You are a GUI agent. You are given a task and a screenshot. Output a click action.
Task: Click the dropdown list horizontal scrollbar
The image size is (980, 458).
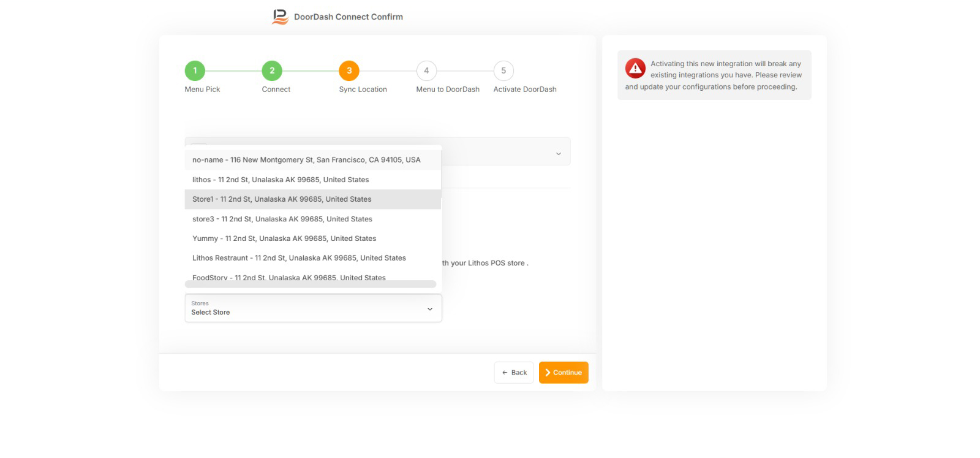coord(310,284)
